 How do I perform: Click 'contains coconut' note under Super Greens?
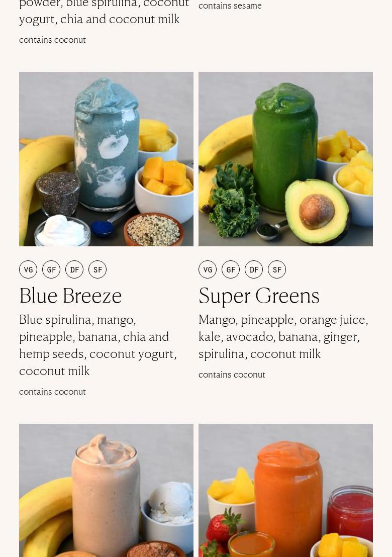[232, 375]
